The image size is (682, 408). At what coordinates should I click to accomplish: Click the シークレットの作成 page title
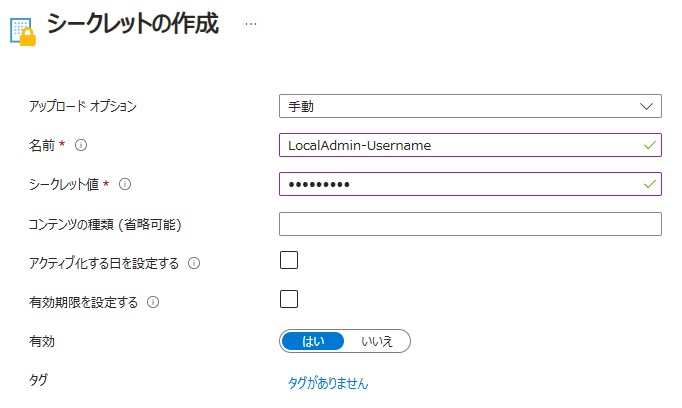pyautogui.click(x=133, y=23)
